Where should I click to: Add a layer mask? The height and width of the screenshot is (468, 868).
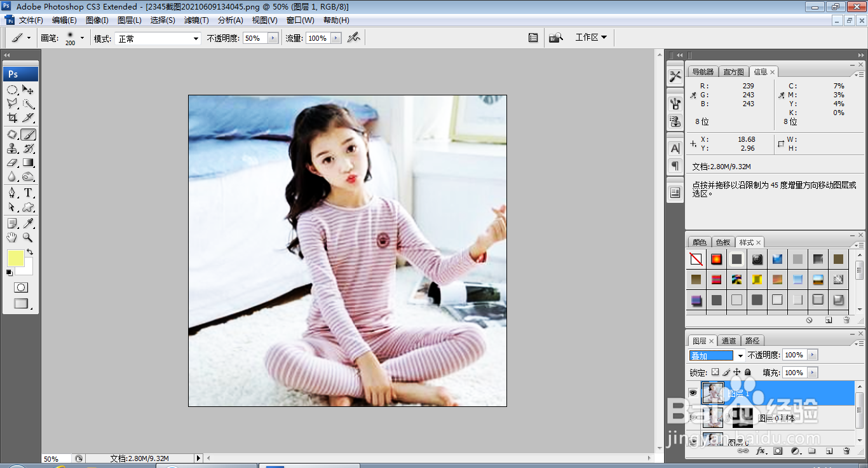[x=778, y=451]
